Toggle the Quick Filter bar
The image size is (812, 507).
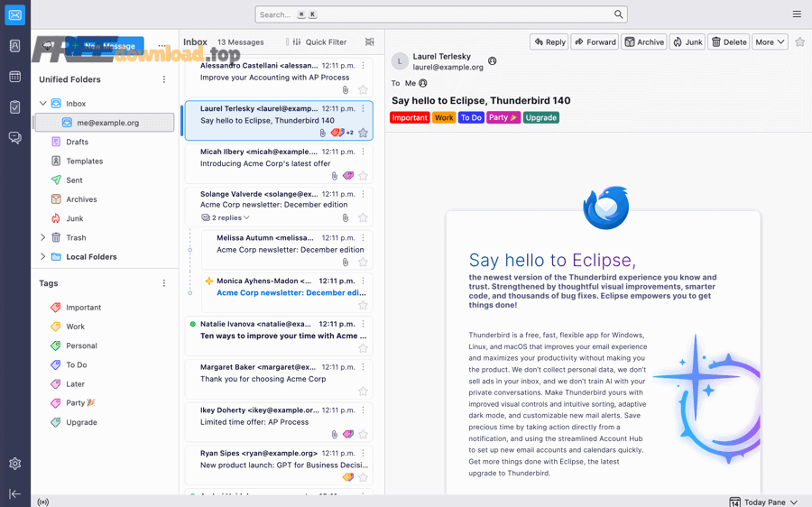[x=320, y=41]
